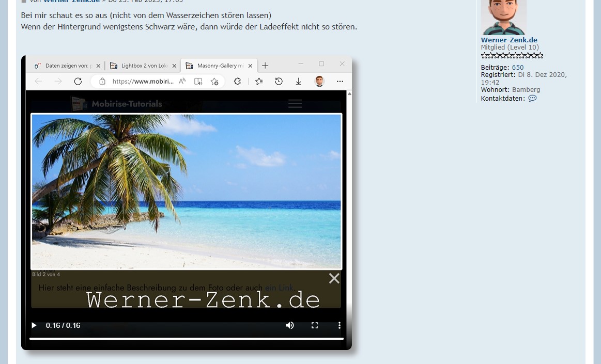Click the user's avatar image
The image size is (601, 364).
[x=504, y=17]
